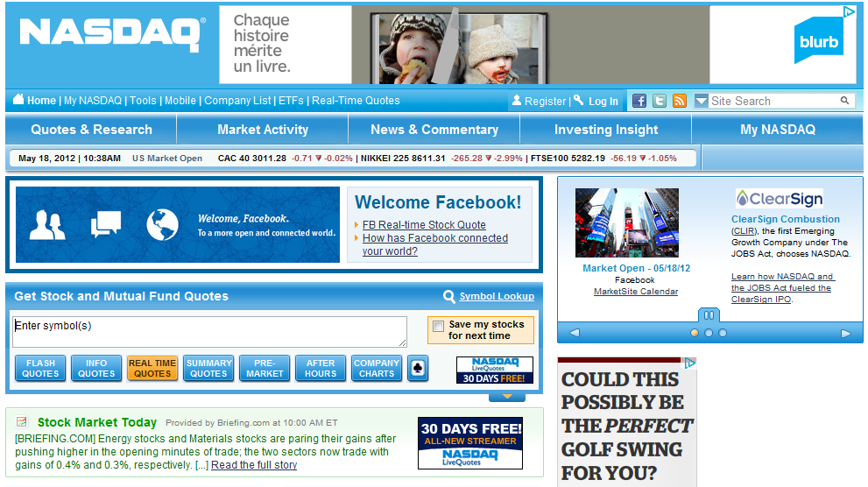Open the Market Activity menu
This screenshot has height=487, width=868.
coord(263,130)
